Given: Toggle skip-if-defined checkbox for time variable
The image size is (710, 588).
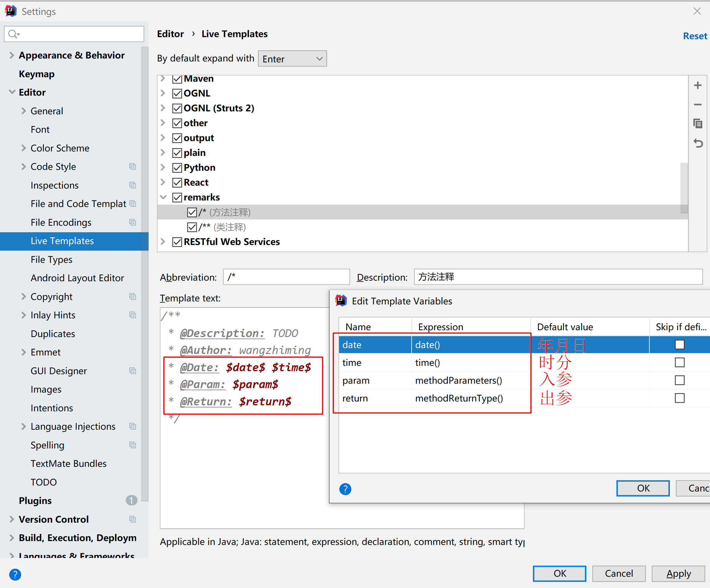Looking at the screenshot, I should coord(679,363).
